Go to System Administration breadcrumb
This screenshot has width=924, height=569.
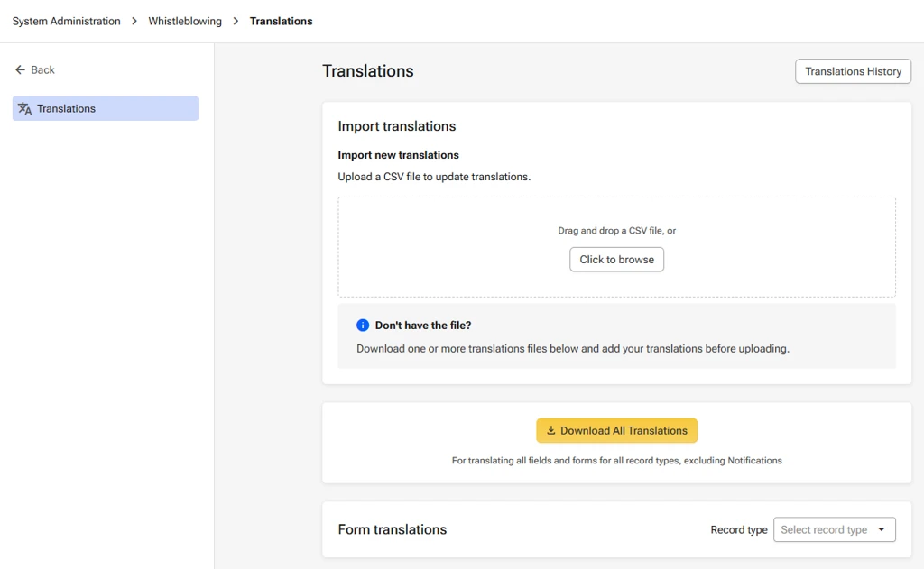pos(67,22)
